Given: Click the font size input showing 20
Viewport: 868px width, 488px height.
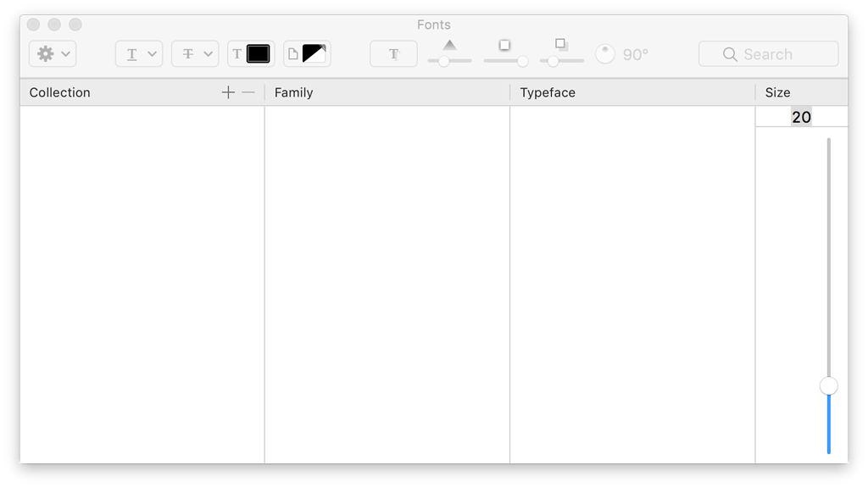Looking at the screenshot, I should tap(802, 117).
